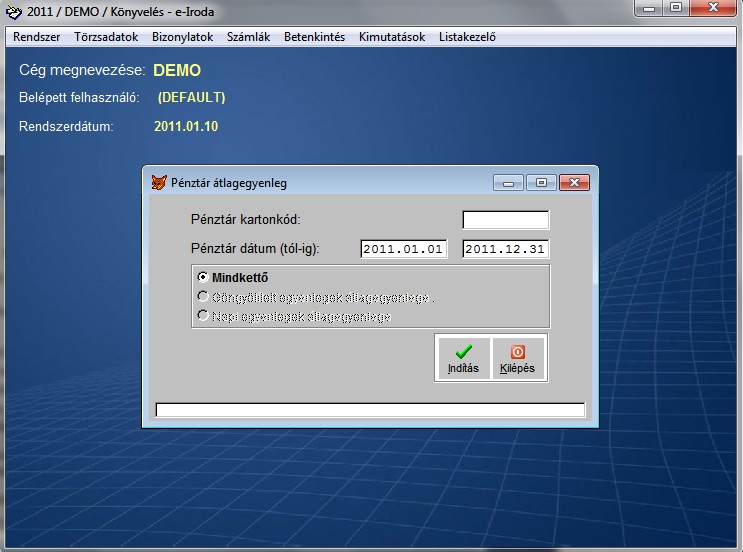The image size is (743, 552).
Task: Open the Törzsadatok menu
Action: click(106, 37)
